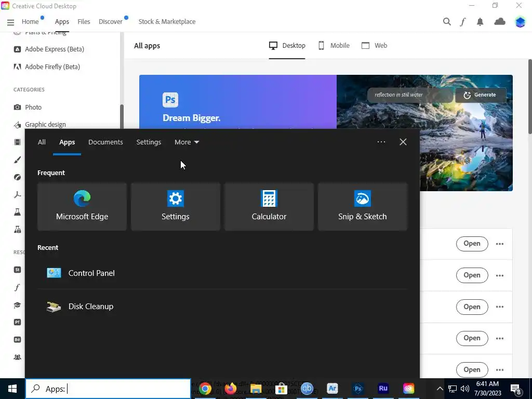This screenshot has width=532, height=399.
Task: Switch to Web apps view
Action: coord(374,46)
